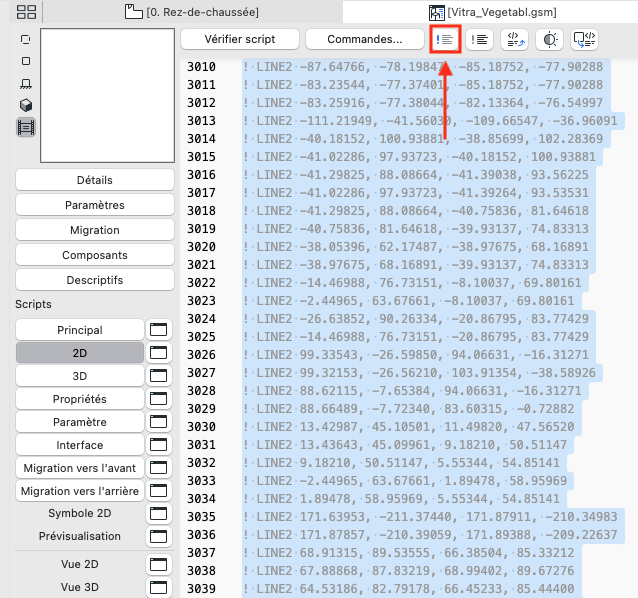Click the script wrap/format code icon
The width and height of the screenshot is (638, 598).
tap(515, 39)
